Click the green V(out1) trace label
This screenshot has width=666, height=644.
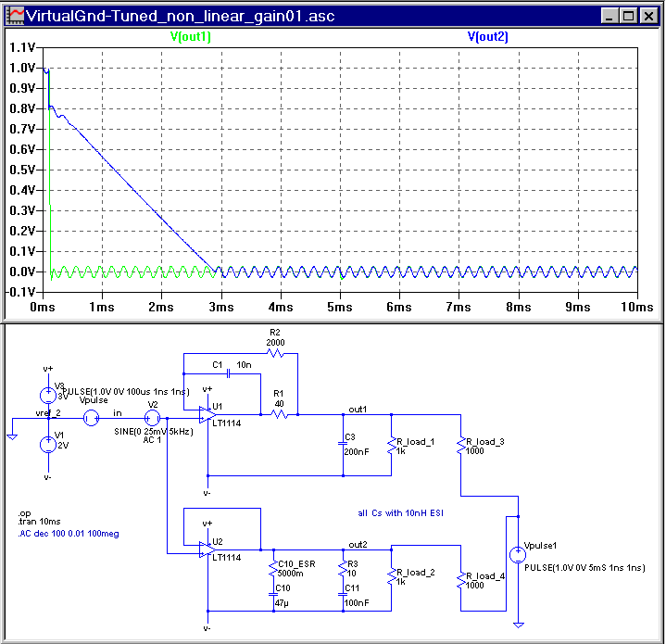(191, 36)
